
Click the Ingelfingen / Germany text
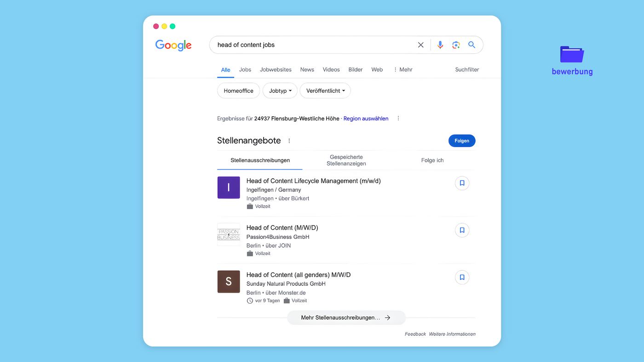click(274, 190)
